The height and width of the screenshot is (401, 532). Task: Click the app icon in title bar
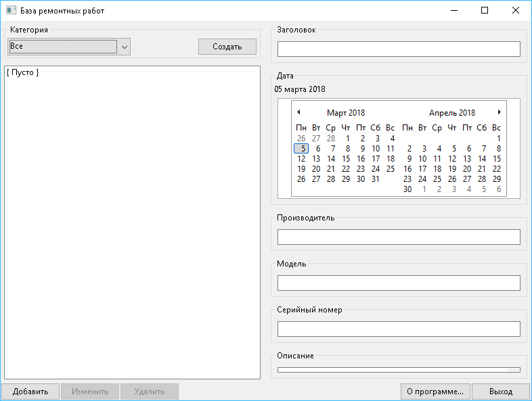tap(11, 11)
